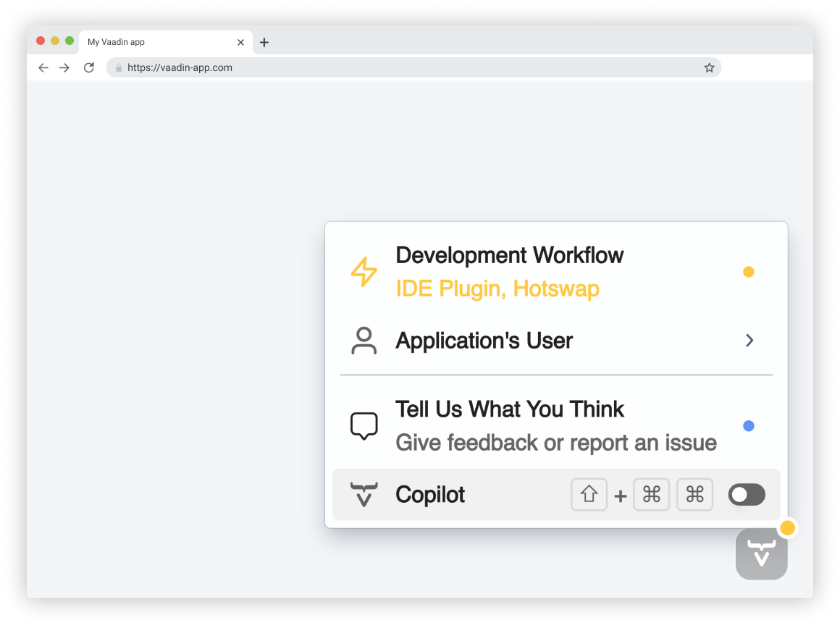The width and height of the screenshot is (840, 626).
Task: Go forward with the browser forward arrow
Action: [x=64, y=67]
